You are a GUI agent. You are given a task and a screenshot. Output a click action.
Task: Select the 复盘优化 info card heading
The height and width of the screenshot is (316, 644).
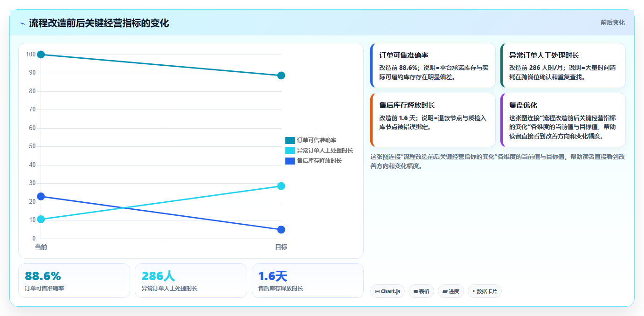pyautogui.click(x=523, y=105)
